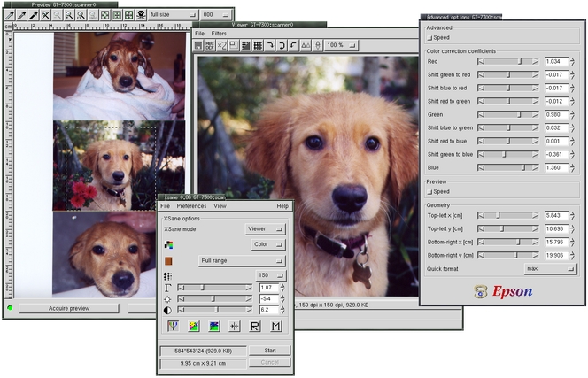Screen dimensions: 588x378
Task: Toggle the Speed checkbox under Advanced
Action: point(429,38)
